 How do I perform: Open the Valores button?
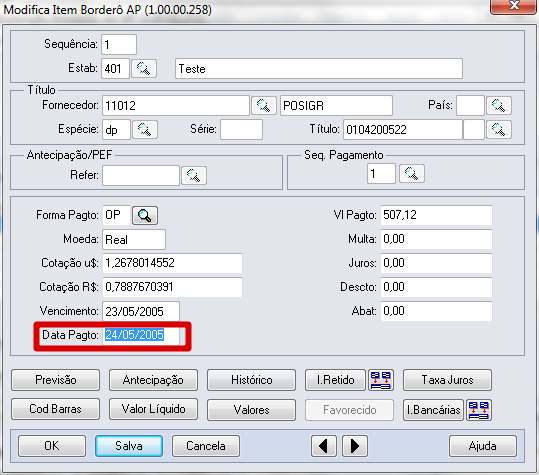click(x=251, y=410)
